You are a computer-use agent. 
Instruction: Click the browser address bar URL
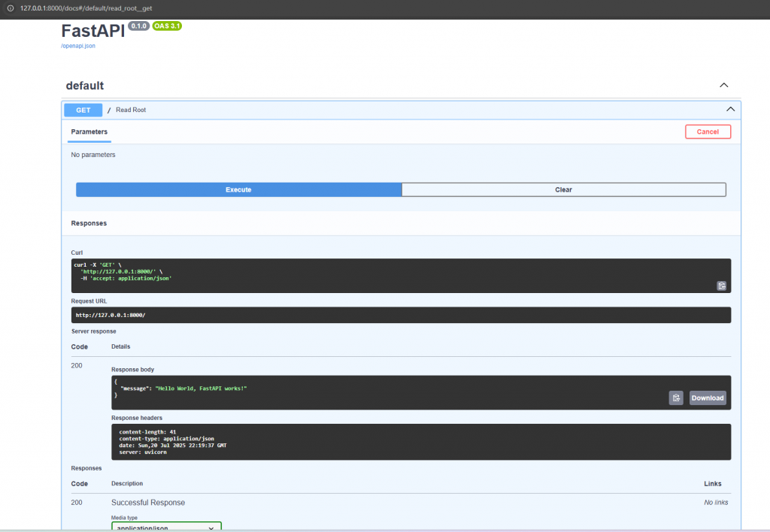pyautogui.click(x=86, y=8)
